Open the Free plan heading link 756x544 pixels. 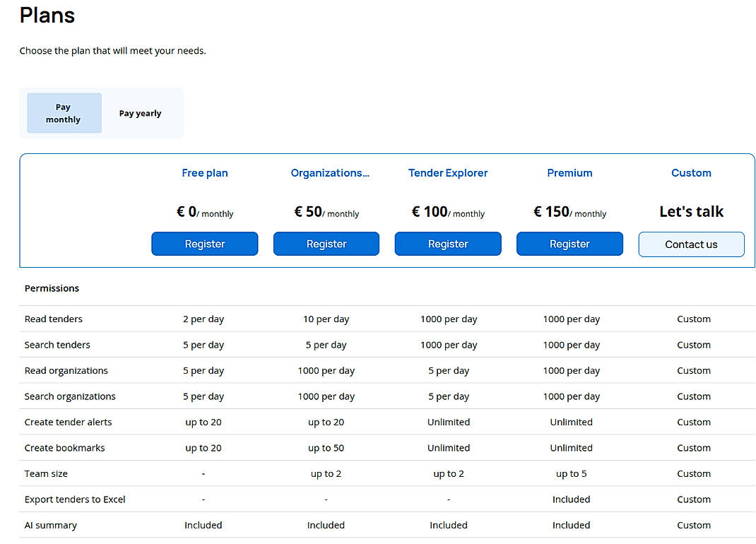[205, 172]
